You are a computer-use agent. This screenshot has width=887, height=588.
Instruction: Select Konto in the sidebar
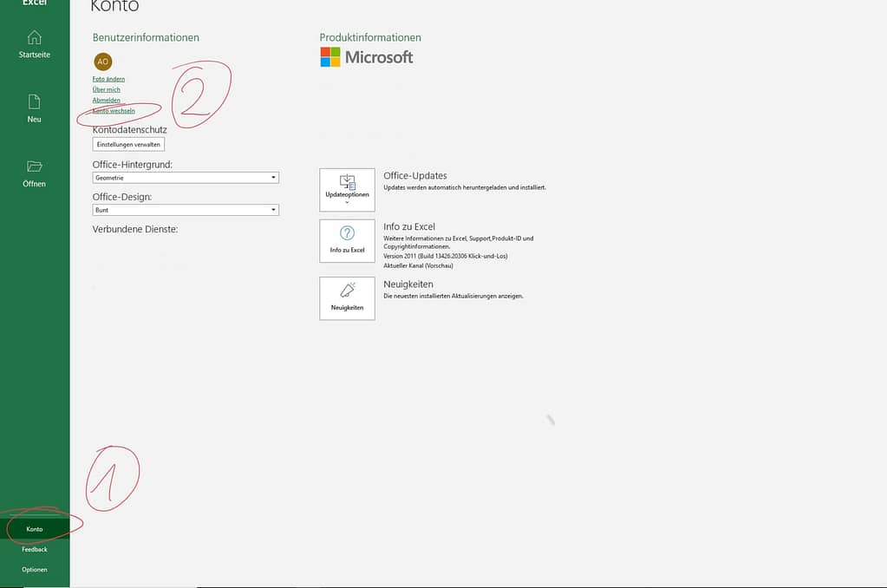(x=35, y=529)
